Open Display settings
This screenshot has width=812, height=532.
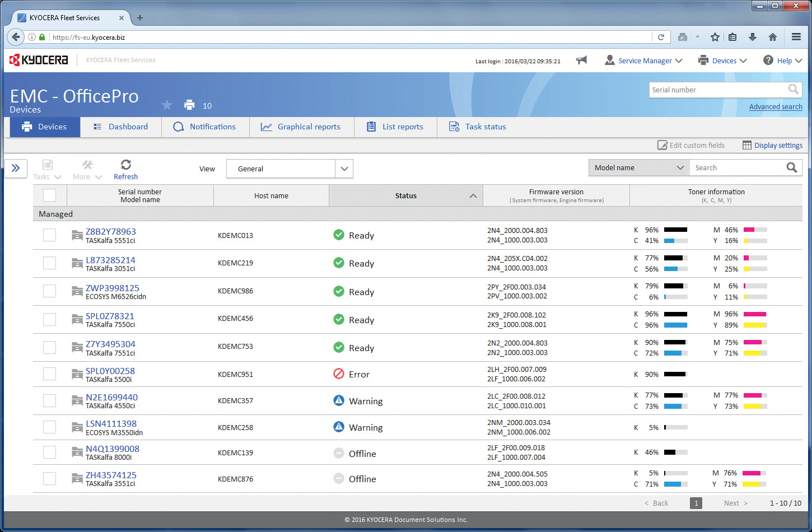(x=772, y=145)
